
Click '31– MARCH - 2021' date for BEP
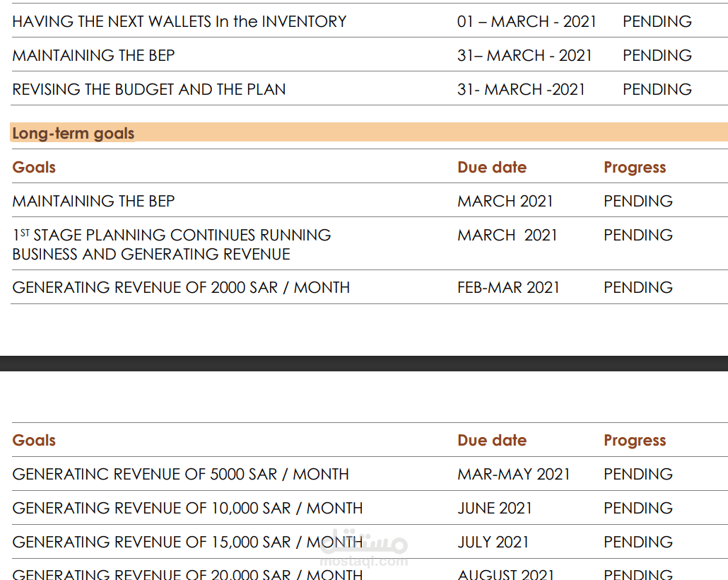click(524, 55)
